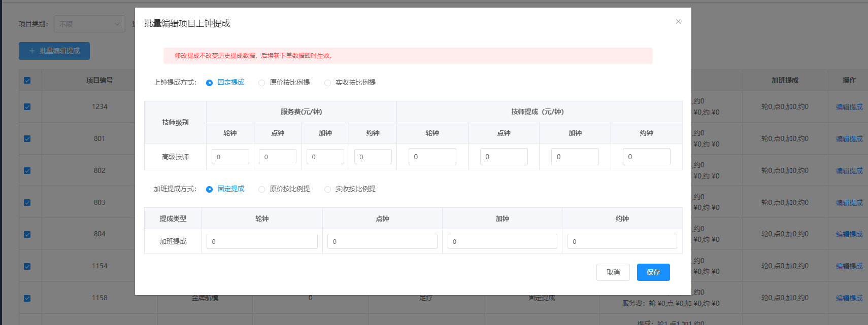Click 编辑提成 link for project 1154
868x325 pixels.
coord(849,266)
